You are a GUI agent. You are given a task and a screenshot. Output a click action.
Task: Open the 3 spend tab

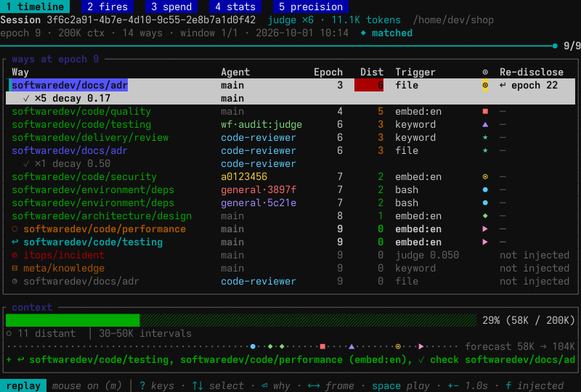(x=171, y=7)
